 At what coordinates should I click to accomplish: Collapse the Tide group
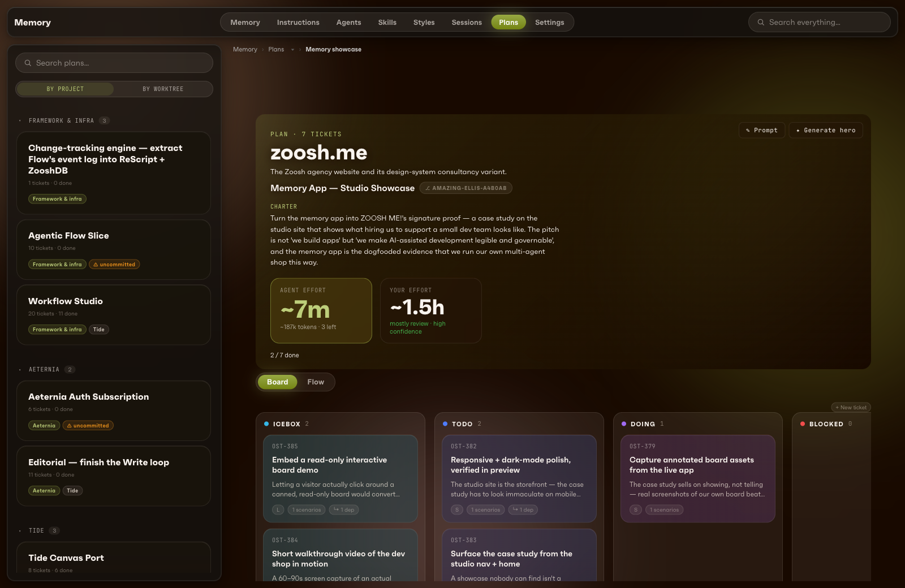20,531
